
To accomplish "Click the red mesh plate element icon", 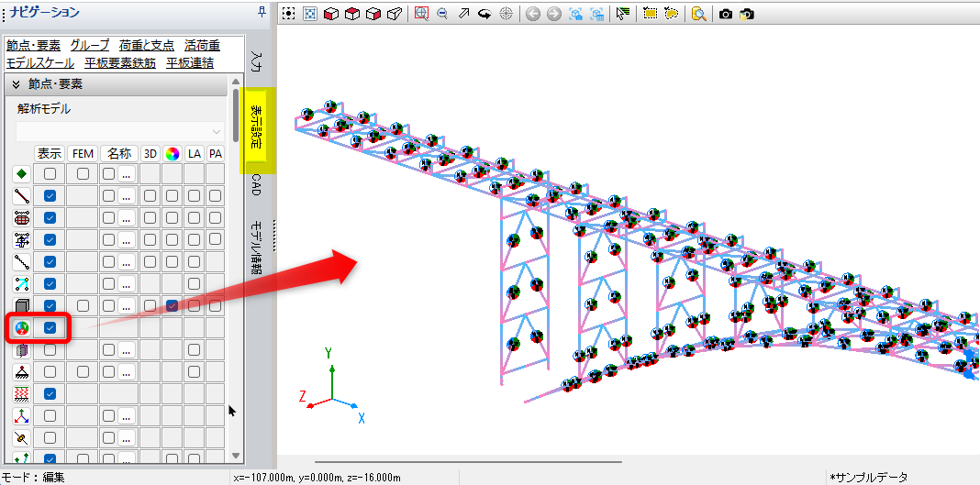I will (x=22, y=218).
